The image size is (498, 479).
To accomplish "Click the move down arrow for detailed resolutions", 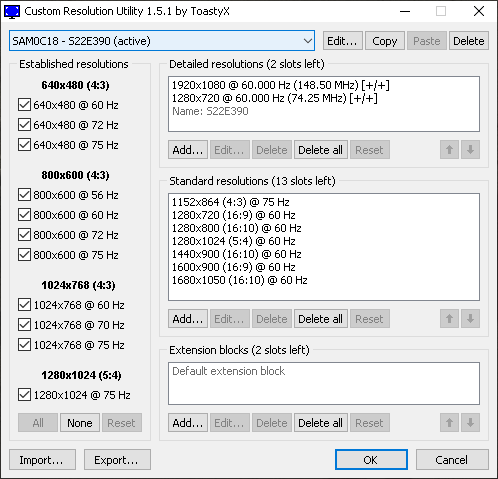I will (470, 150).
